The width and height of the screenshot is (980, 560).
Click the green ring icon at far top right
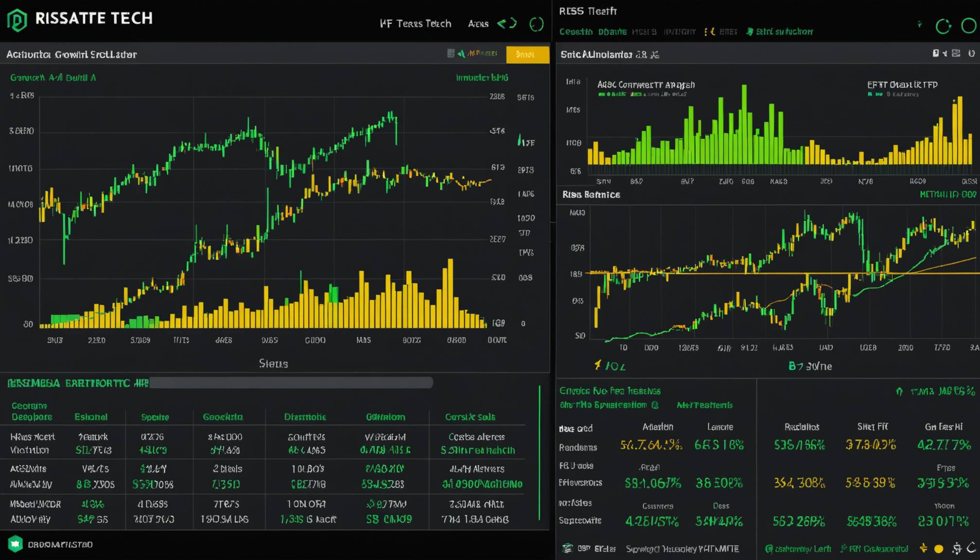(969, 26)
